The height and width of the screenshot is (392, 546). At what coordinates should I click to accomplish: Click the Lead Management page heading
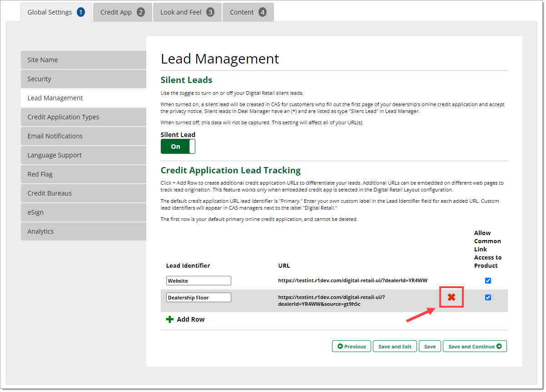click(220, 59)
